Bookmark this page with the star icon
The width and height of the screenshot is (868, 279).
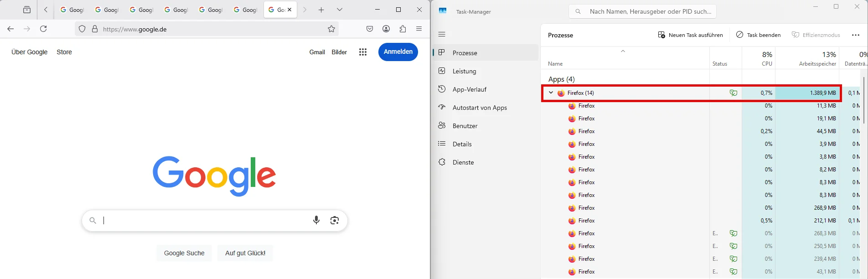click(x=331, y=29)
